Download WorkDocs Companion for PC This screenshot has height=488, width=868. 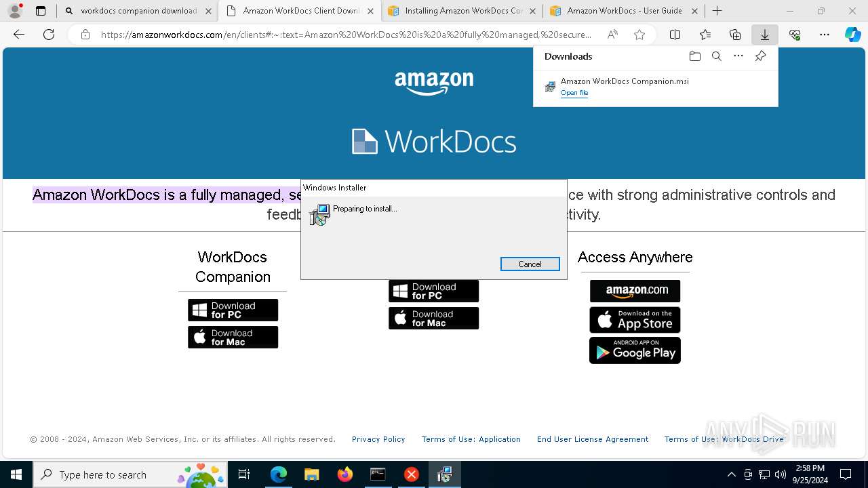pyautogui.click(x=233, y=310)
